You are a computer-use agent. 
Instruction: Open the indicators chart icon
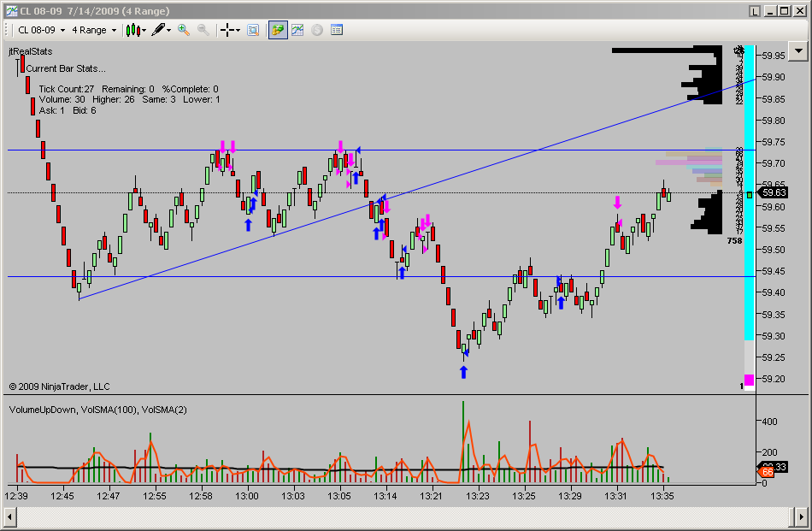tap(297, 30)
